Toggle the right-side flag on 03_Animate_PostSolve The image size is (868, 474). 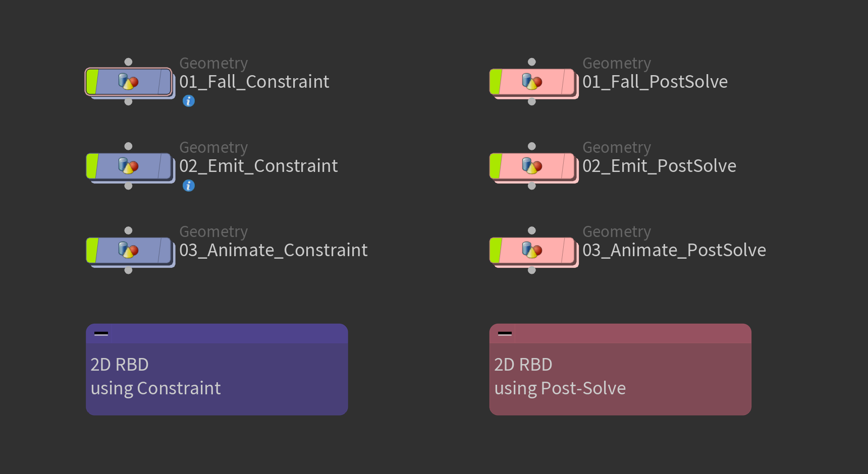pos(568,250)
